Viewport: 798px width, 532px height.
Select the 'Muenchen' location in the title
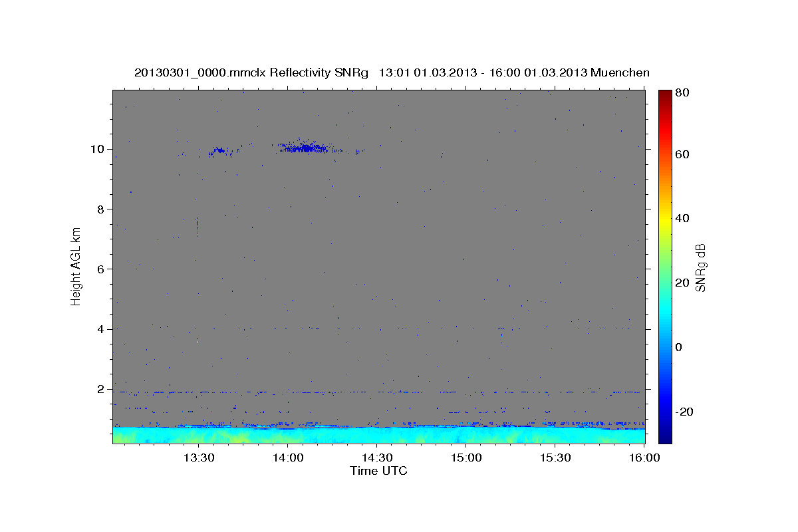(x=620, y=72)
